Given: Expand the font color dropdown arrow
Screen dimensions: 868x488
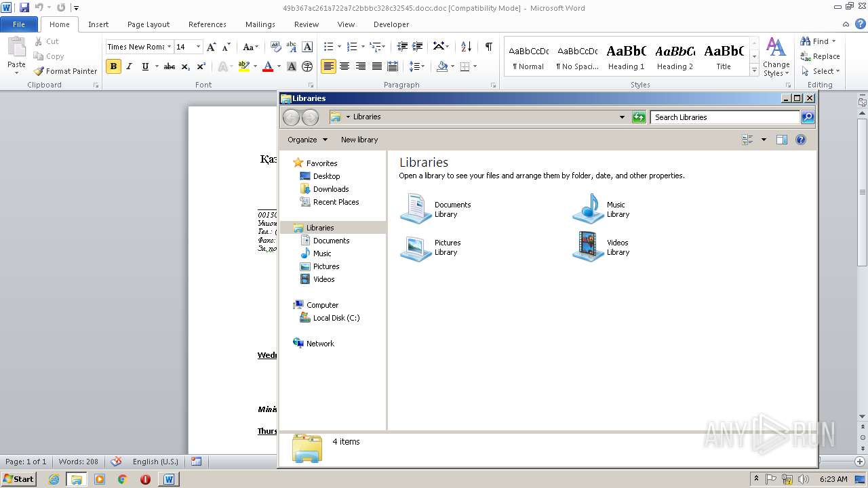Looking at the screenshot, I should point(279,66).
